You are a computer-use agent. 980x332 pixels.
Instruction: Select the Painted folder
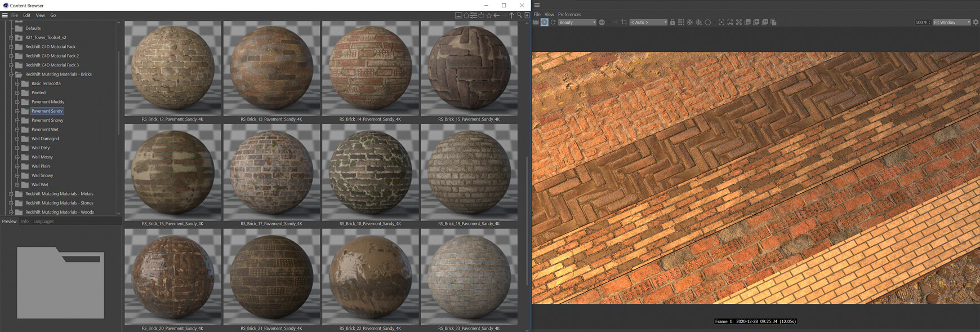click(x=38, y=92)
